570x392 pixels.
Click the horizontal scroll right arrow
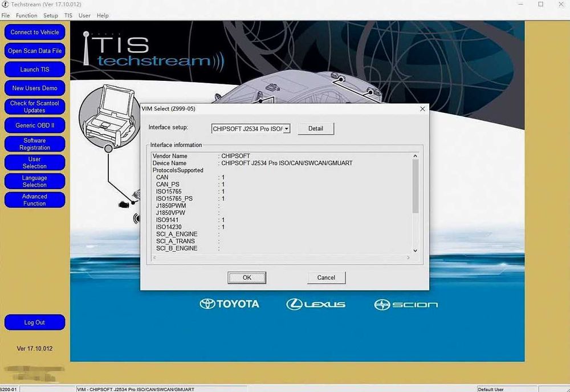point(408,258)
